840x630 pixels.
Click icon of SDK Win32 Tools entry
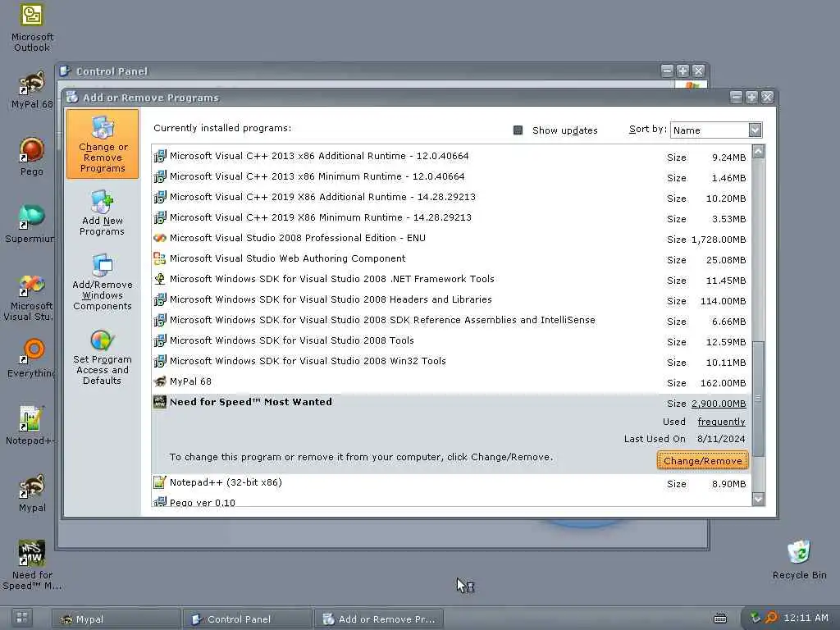coord(160,361)
